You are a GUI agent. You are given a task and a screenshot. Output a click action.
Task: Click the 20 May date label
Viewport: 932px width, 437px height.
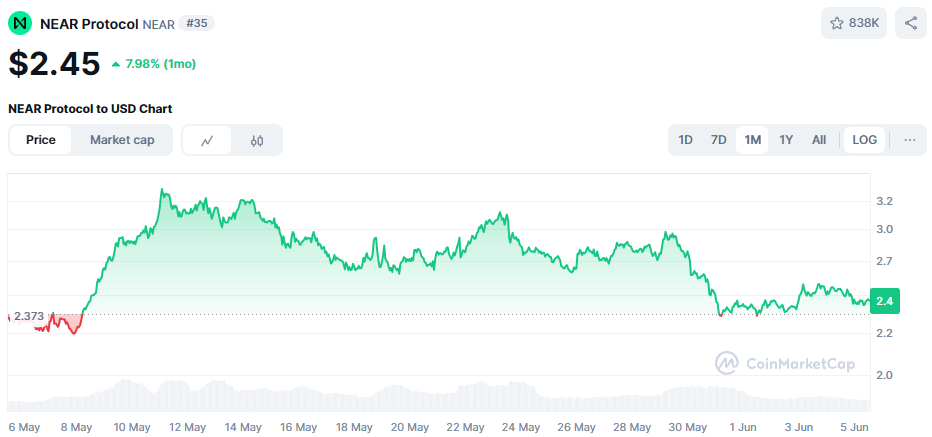(x=410, y=427)
